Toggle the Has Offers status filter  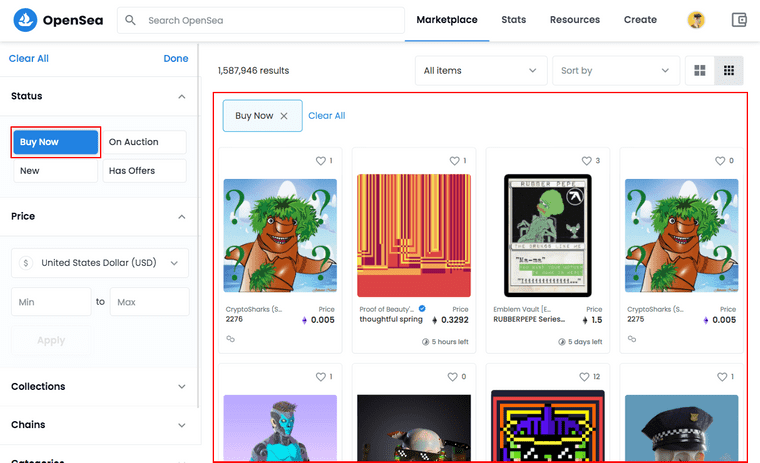click(144, 171)
